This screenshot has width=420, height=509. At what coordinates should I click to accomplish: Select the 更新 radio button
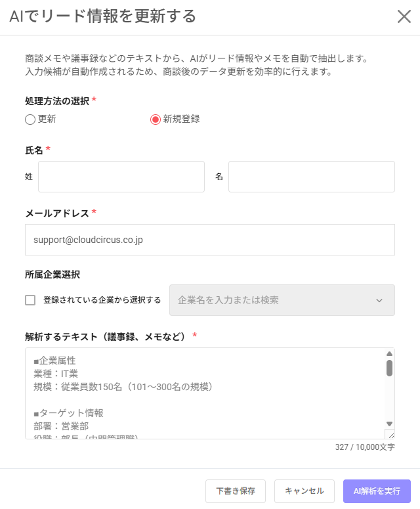(x=30, y=120)
